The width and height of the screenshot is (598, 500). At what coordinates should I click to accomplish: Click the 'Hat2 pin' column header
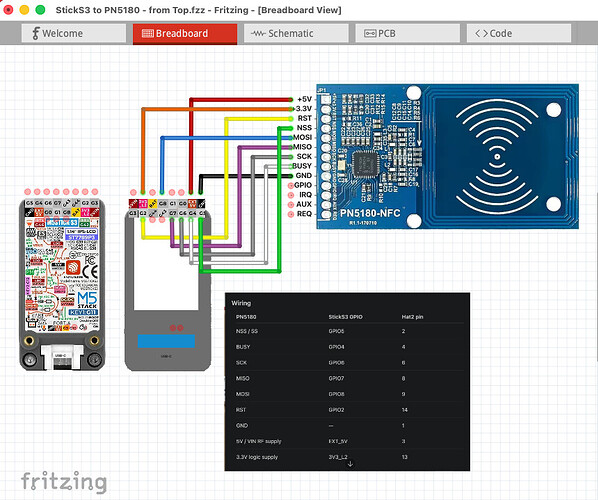click(x=412, y=317)
